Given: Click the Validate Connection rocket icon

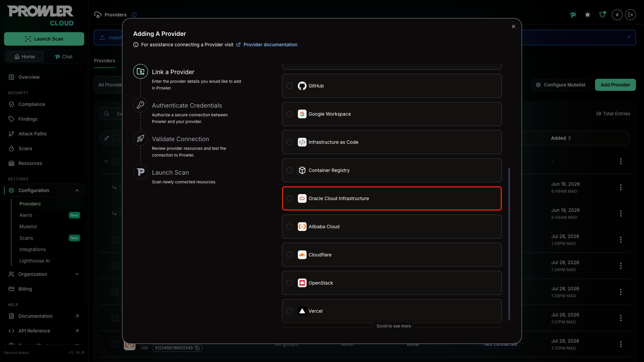Looking at the screenshot, I should [x=141, y=138].
